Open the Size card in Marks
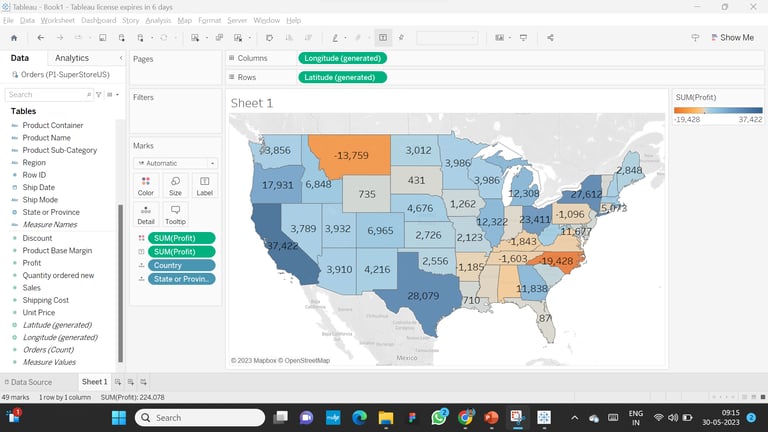 175,186
